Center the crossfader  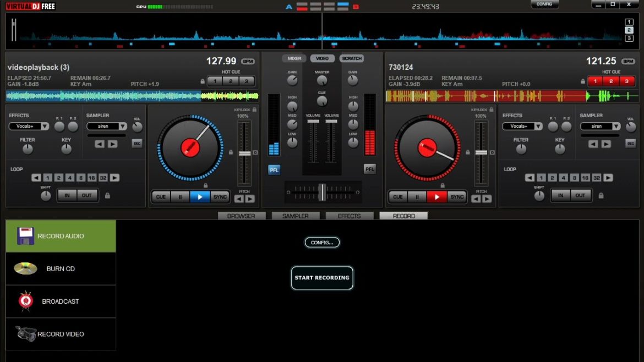pyautogui.click(x=322, y=191)
